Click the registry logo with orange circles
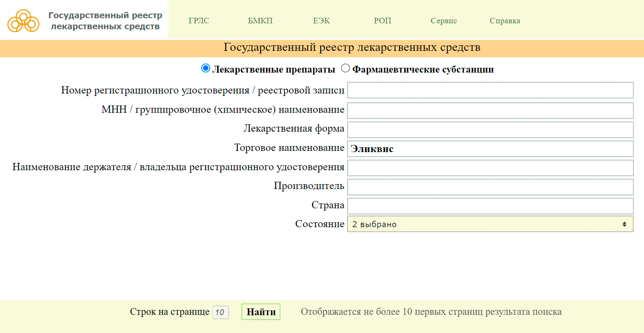 coord(23,21)
